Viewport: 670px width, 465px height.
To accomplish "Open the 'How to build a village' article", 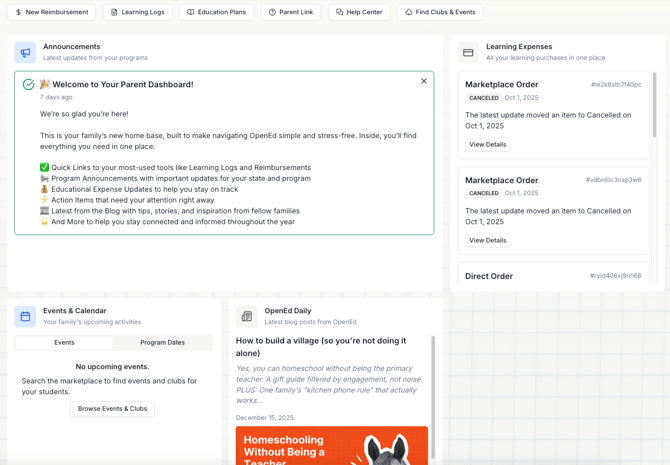I will click(321, 347).
